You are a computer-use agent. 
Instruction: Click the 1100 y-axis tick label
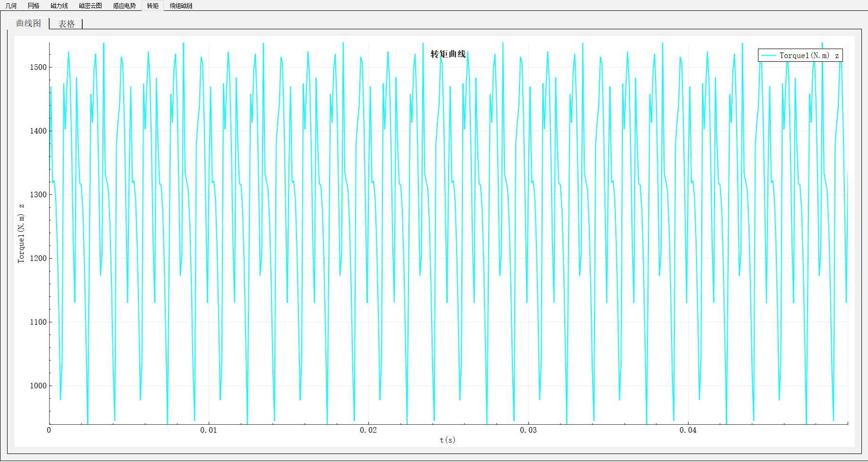(x=38, y=322)
